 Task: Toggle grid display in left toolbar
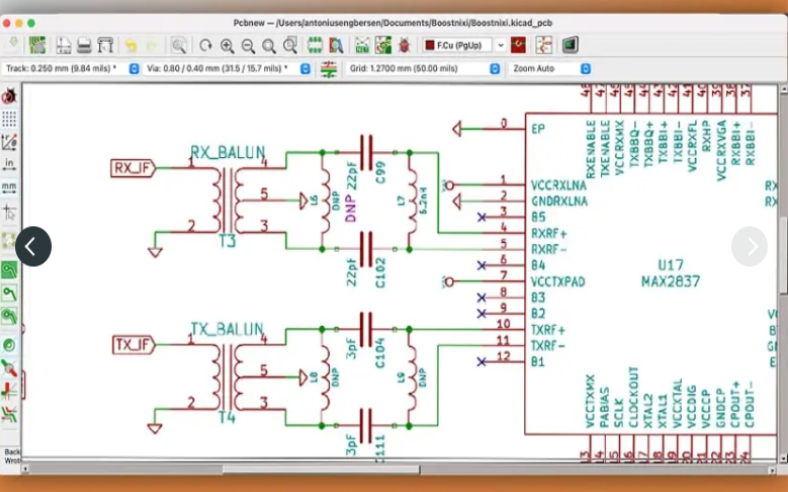point(9,119)
